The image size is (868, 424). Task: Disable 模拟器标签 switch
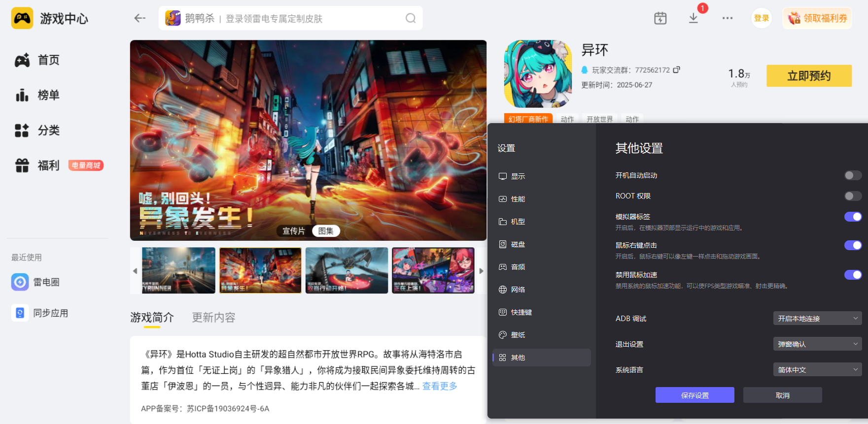(853, 217)
